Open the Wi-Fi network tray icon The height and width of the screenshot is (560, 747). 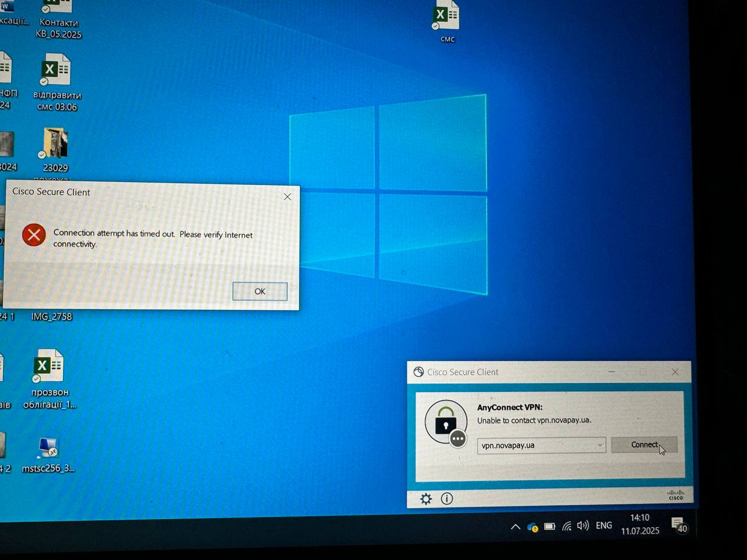tap(567, 526)
